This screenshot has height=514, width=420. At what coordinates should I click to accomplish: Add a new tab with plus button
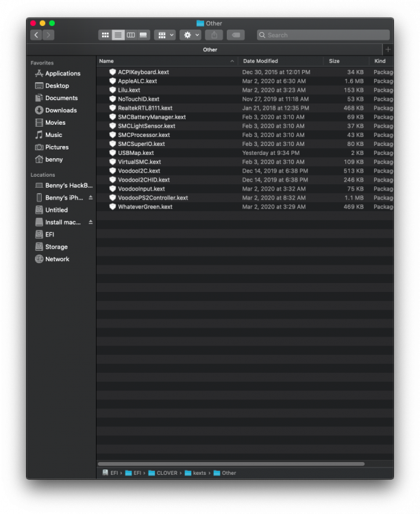388,49
